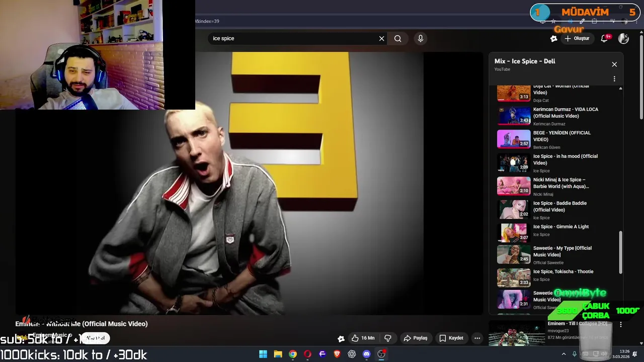This screenshot has width=644, height=362.
Task: Click the YouTube search magnifier button
Action: click(397, 38)
